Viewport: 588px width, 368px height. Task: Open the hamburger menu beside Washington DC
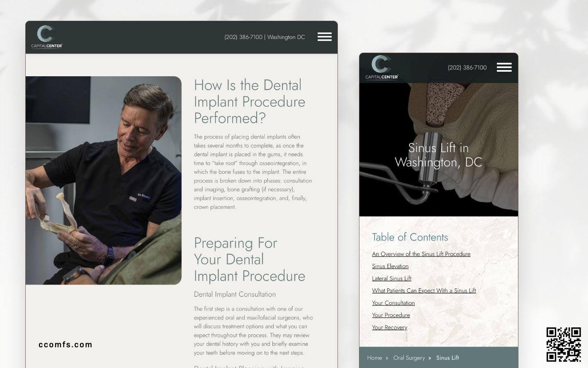pos(324,37)
